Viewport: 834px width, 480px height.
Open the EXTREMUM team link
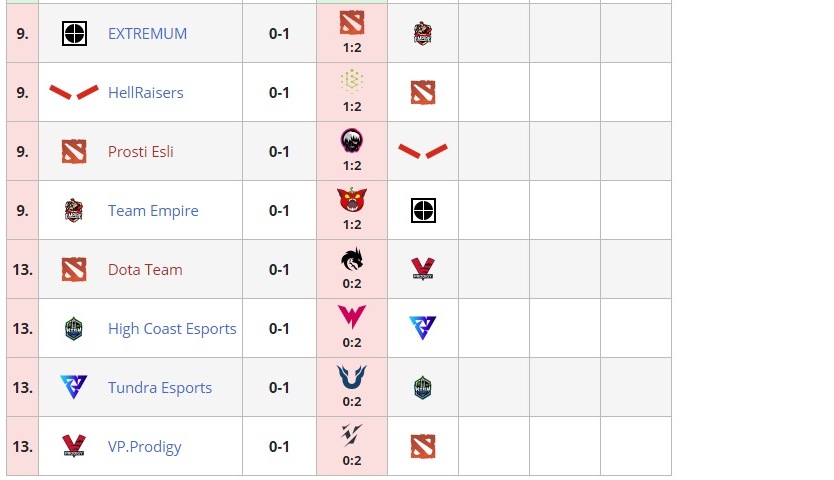coord(147,34)
